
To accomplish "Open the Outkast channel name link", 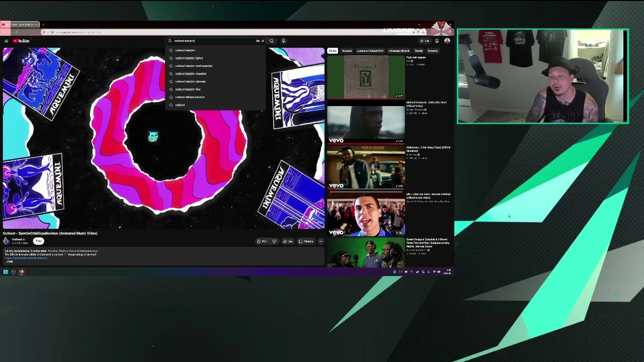I will 18,239.
